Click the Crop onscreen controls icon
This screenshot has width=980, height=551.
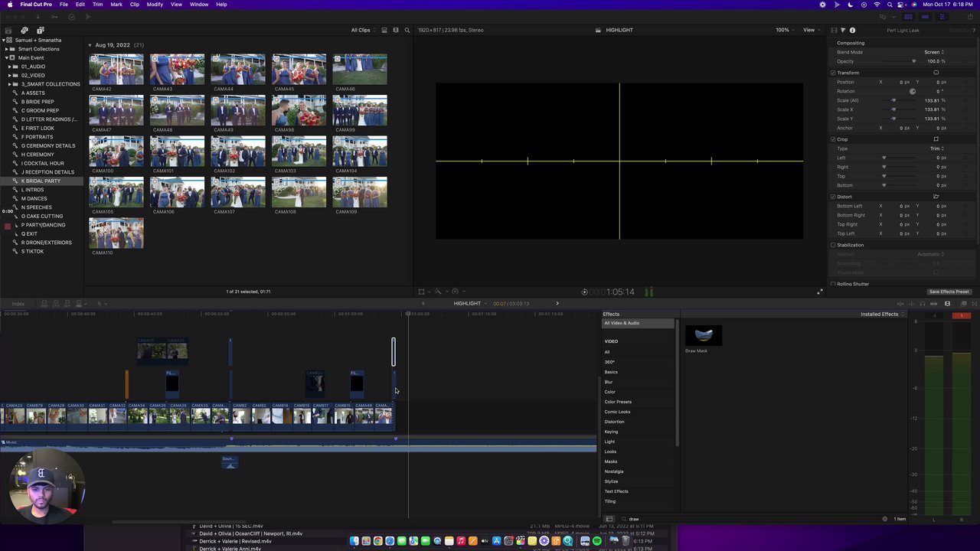point(936,139)
